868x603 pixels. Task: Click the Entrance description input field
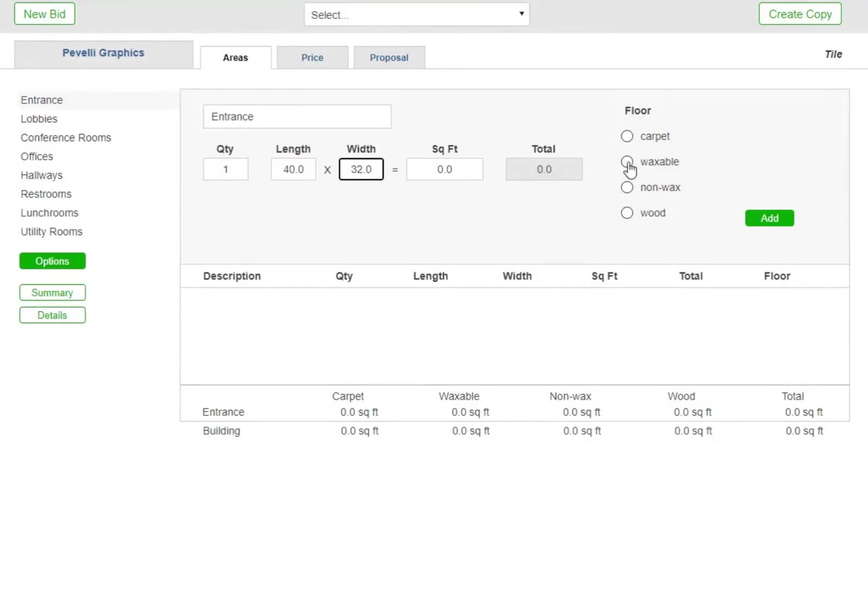[297, 117]
